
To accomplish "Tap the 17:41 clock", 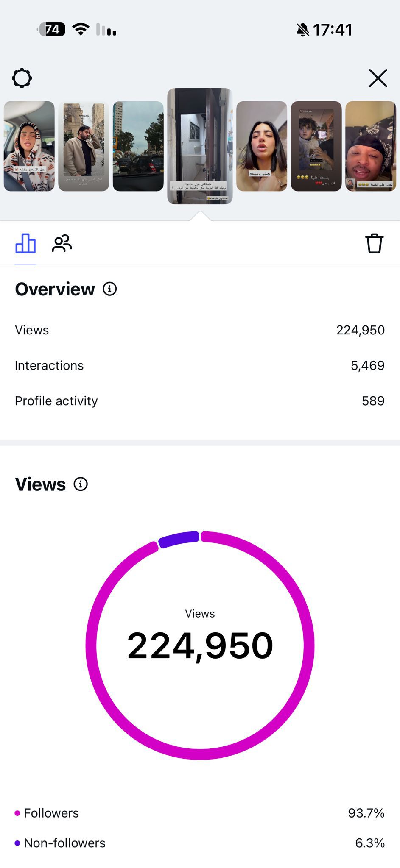I will point(333,30).
